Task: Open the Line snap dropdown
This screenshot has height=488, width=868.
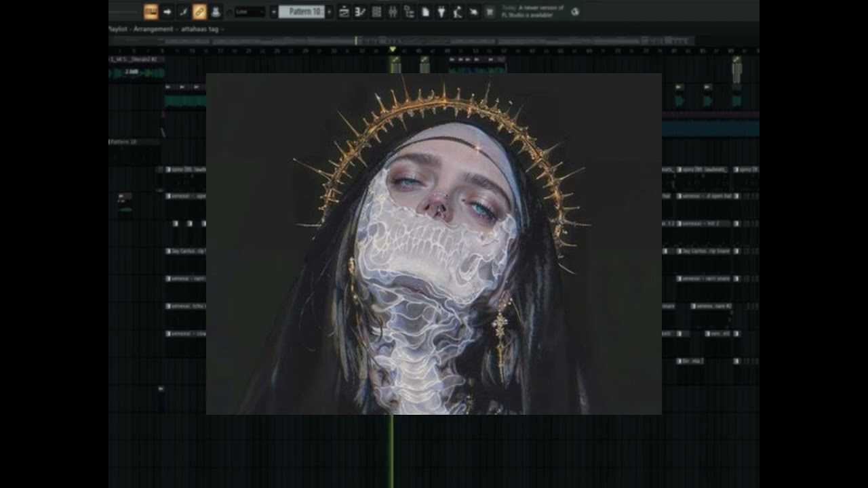Action: click(250, 12)
